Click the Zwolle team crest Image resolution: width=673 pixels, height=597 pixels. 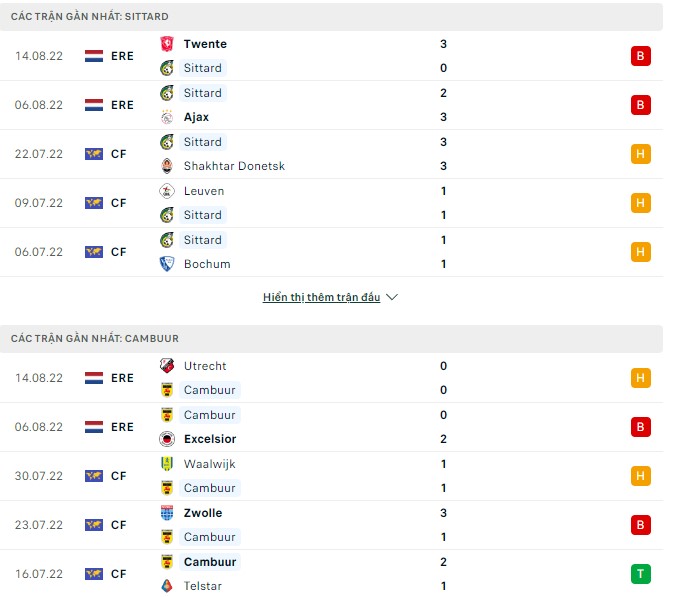point(167,513)
